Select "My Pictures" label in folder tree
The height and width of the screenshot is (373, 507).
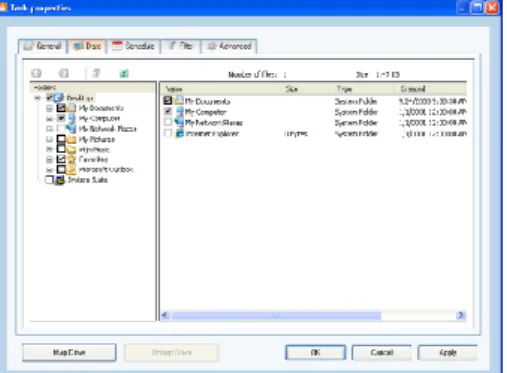97,139
